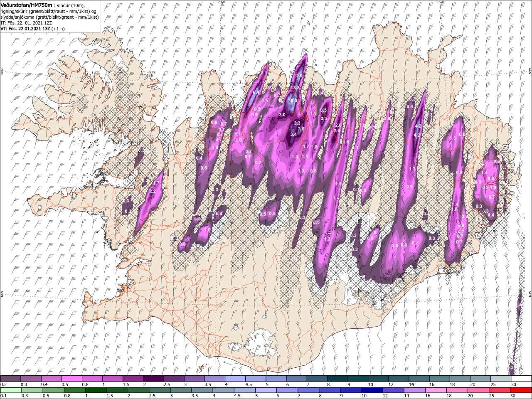Click the 6.4 snowfall value on map
Viewport: 532px width, 399px height.
click(x=256, y=92)
